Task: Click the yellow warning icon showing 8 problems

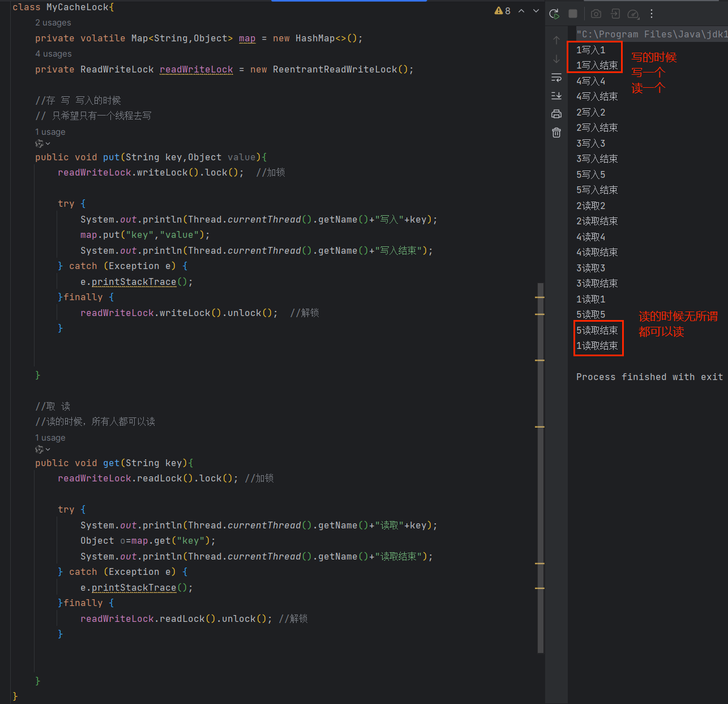Action: coord(502,11)
